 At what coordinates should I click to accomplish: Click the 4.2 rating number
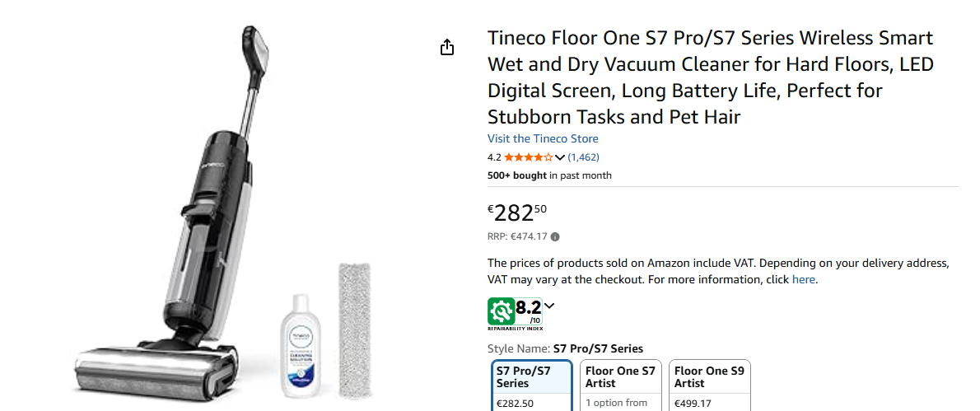494,157
